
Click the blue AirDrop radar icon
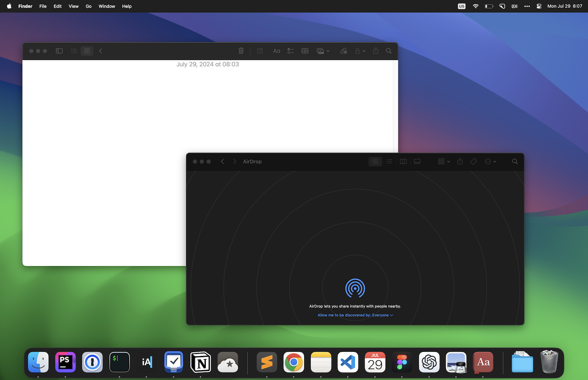[355, 288]
